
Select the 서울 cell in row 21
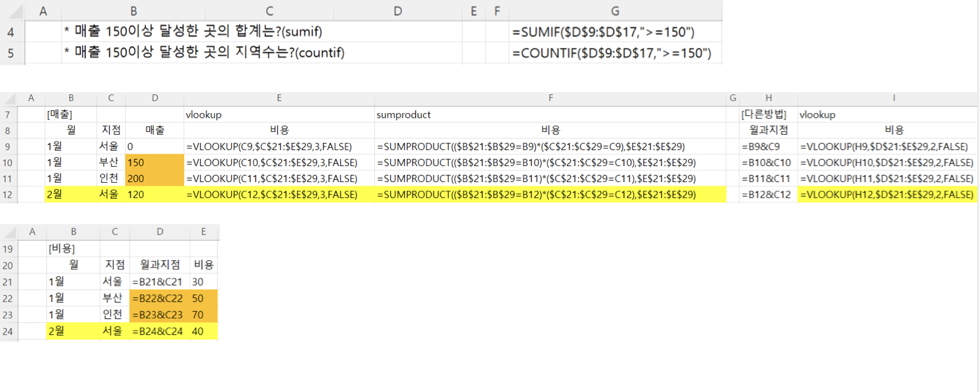114,282
